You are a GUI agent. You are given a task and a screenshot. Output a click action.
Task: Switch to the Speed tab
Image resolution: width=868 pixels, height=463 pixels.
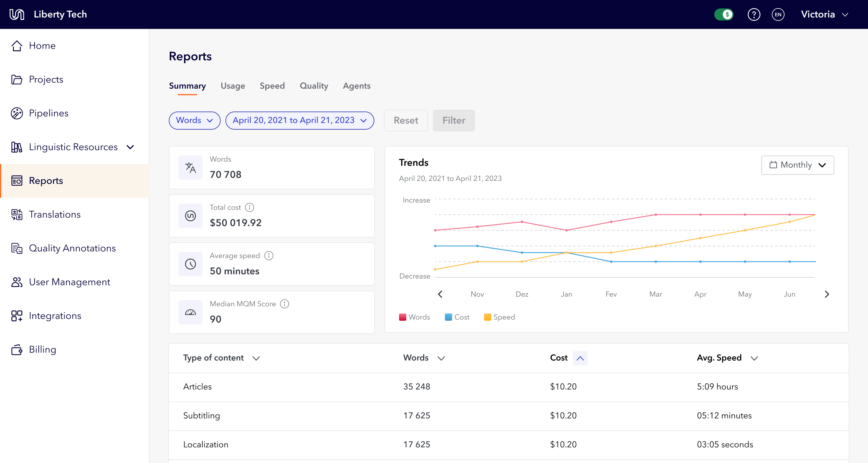pyautogui.click(x=272, y=86)
